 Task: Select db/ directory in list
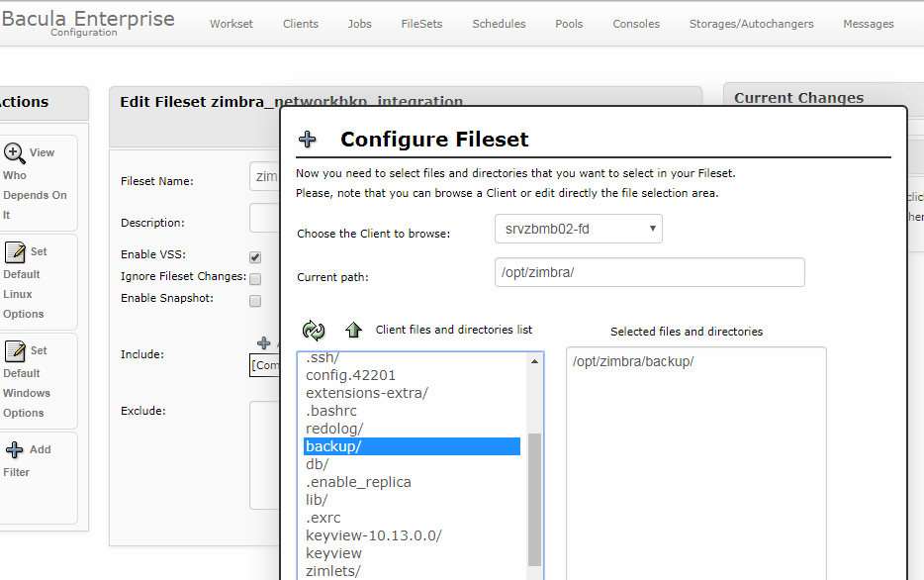click(412, 464)
